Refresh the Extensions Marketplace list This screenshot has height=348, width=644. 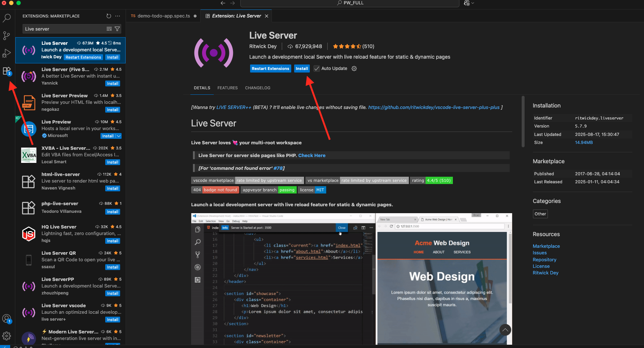[108, 16]
